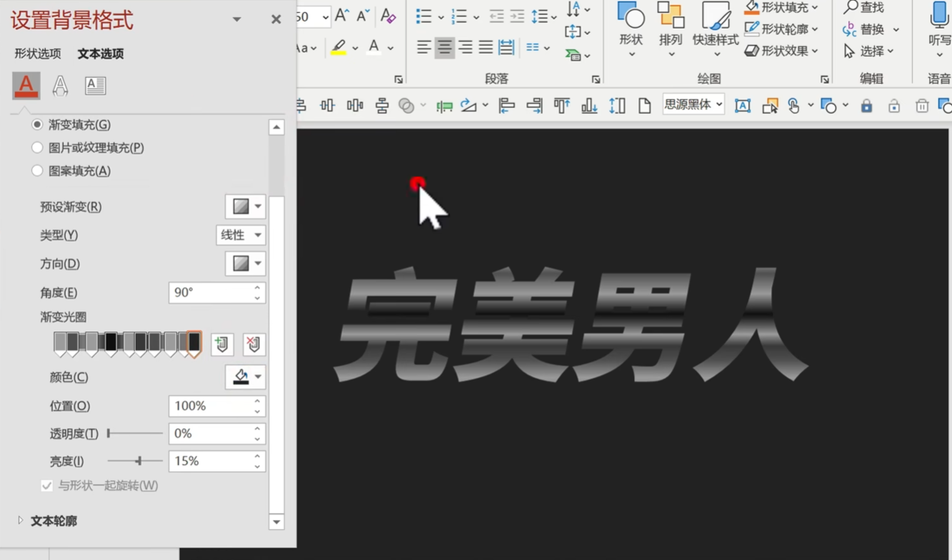This screenshot has height=560, width=952.
Task: Justify the paragraph text
Action: [486, 48]
